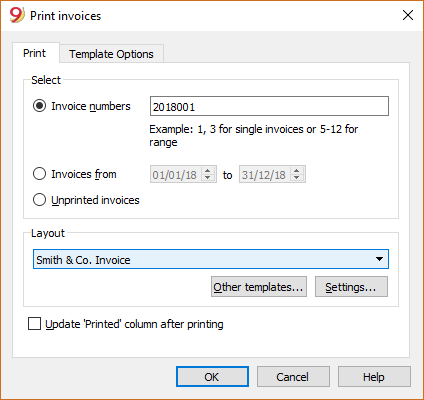The image size is (424, 400).
Task: Click the Other templates... button
Action: point(259,287)
